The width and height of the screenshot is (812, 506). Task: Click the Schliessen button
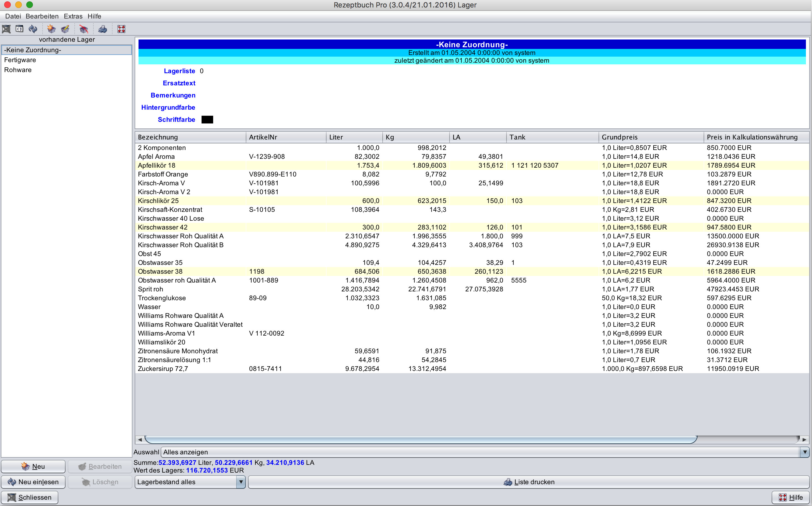coord(30,497)
